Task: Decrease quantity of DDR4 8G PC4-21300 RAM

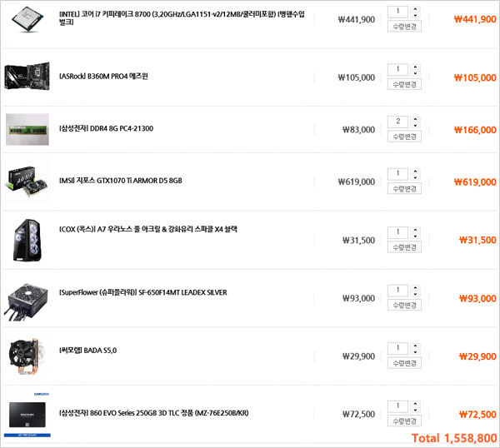Action: (415, 125)
